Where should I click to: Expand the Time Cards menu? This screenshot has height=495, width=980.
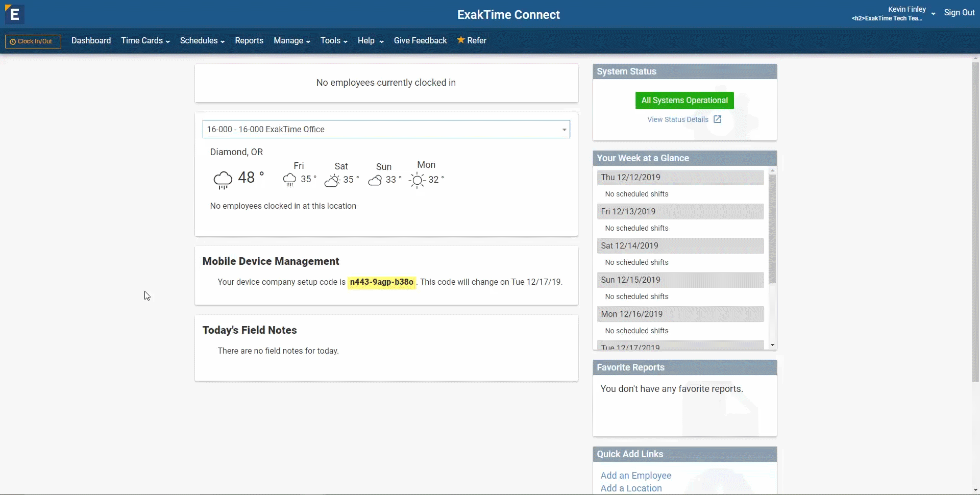(x=145, y=41)
